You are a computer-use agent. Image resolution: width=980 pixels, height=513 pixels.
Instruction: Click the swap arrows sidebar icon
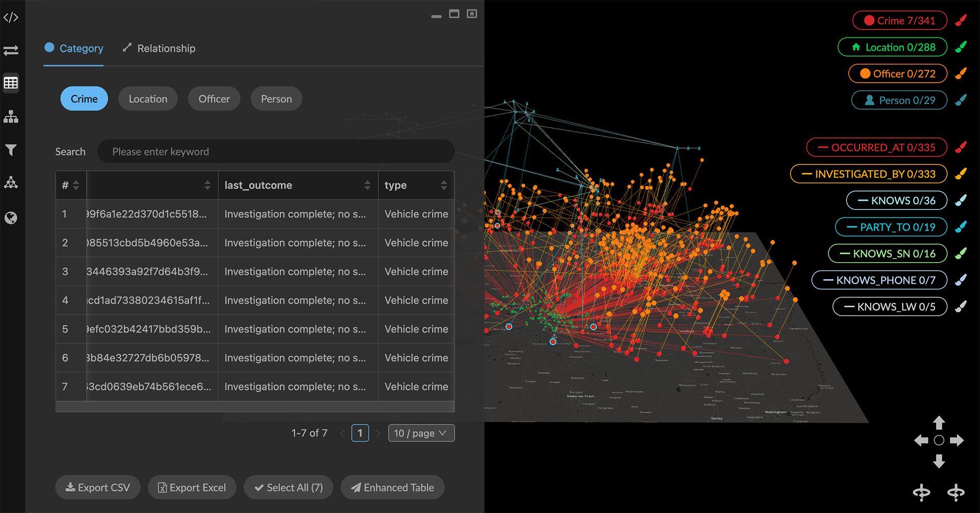(x=11, y=50)
